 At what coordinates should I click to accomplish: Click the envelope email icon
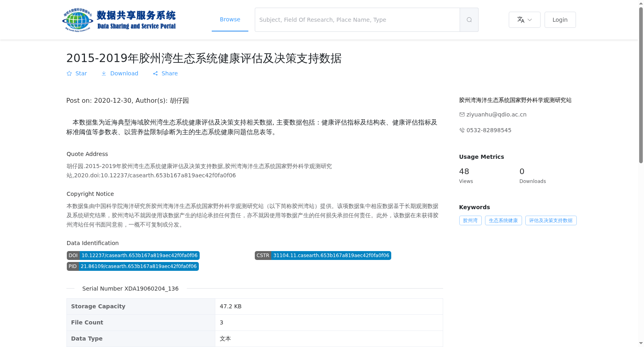tap(462, 114)
